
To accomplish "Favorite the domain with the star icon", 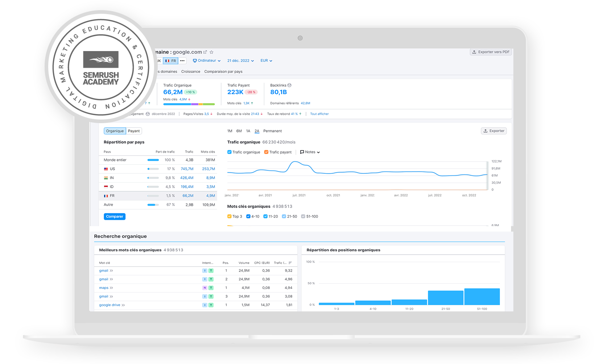I will [x=211, y=52].
